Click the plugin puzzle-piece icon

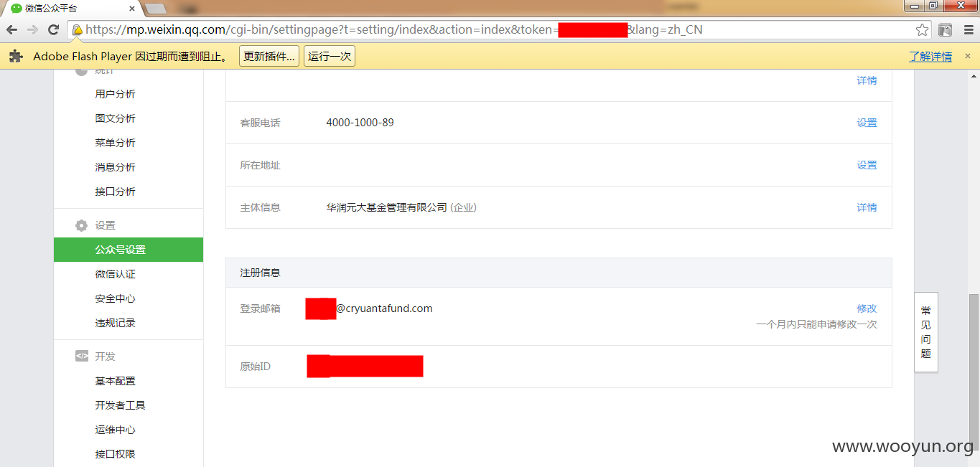(x=16, y=56)
